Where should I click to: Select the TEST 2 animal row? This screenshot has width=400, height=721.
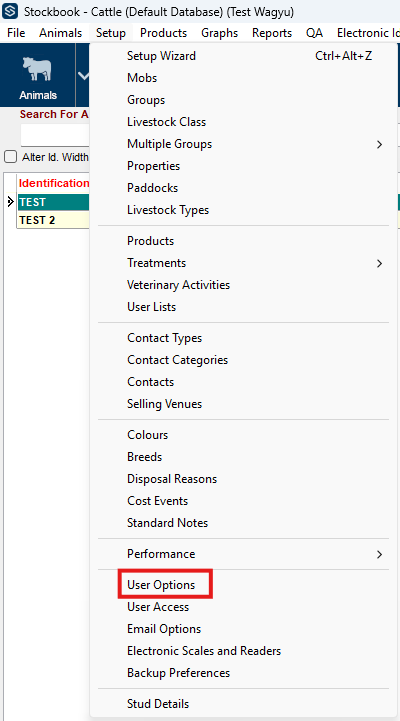coord(53,220)
